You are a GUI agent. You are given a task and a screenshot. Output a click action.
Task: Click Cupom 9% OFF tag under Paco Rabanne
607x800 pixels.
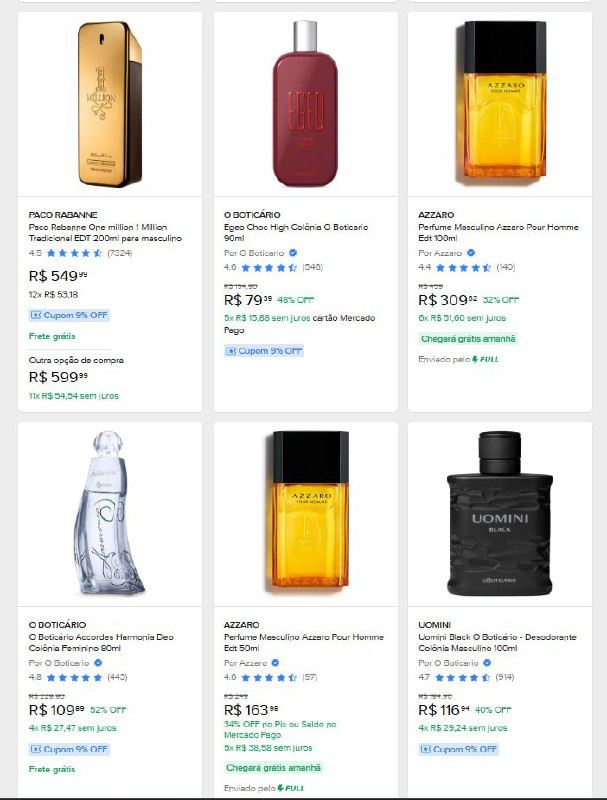point(69,315)
